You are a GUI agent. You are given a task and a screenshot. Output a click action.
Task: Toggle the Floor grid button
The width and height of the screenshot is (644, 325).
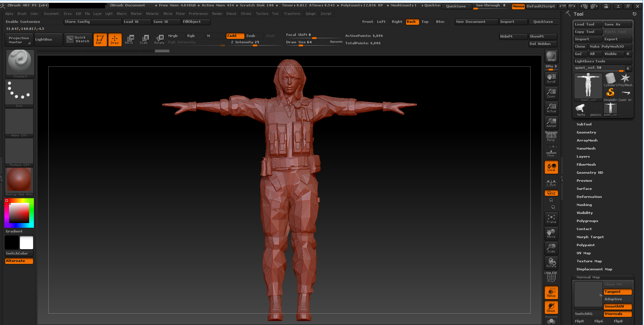pyautogui.click(x=551, y=152)
